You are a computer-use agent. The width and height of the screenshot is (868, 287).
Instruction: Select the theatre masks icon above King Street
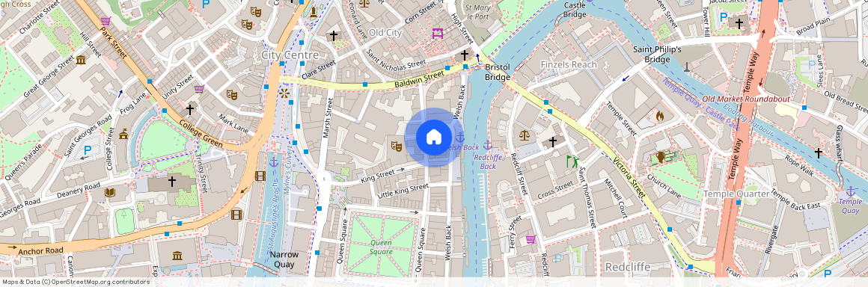pos(396,146)
